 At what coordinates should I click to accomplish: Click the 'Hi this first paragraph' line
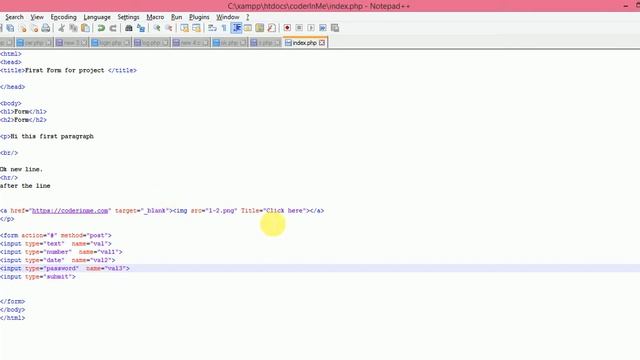pyautogui.click(x=47, y=136)
